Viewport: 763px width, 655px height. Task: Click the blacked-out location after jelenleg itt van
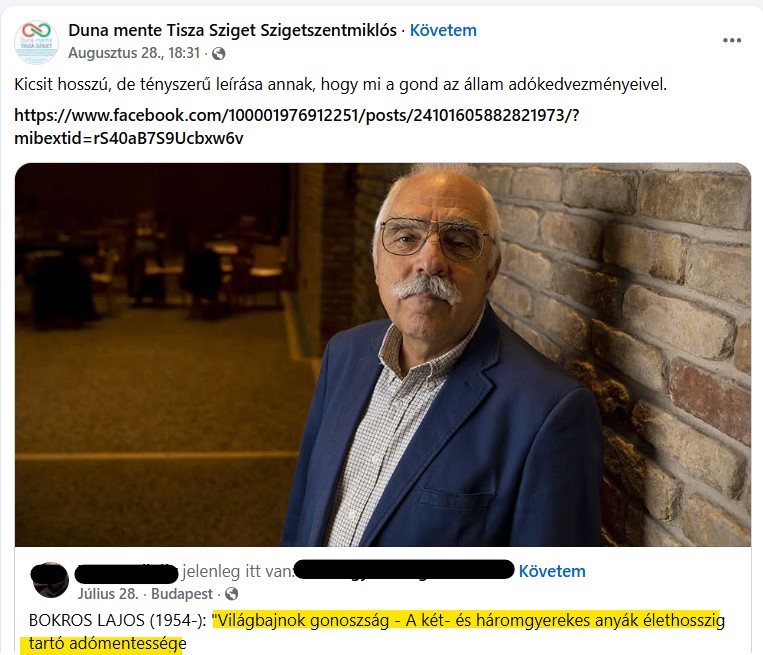(404, 569)
